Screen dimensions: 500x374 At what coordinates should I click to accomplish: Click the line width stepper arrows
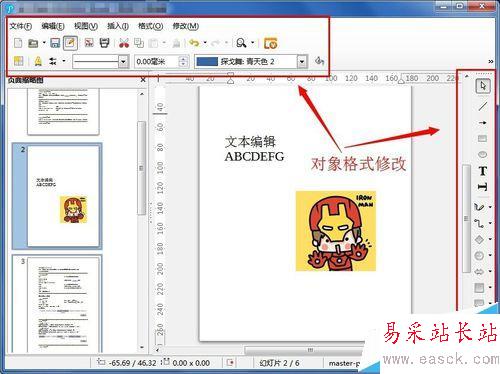[183, 62]
